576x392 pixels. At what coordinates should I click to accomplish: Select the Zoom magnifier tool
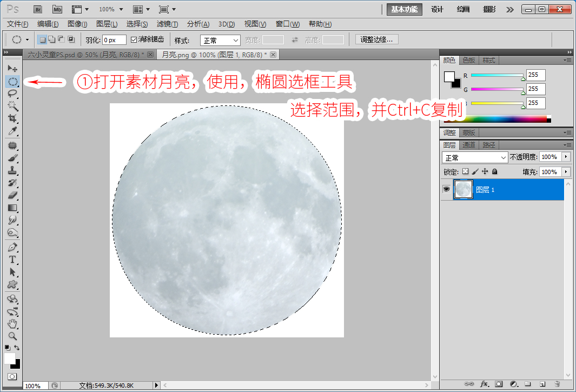pyautogui.click(x=12, y=336)
